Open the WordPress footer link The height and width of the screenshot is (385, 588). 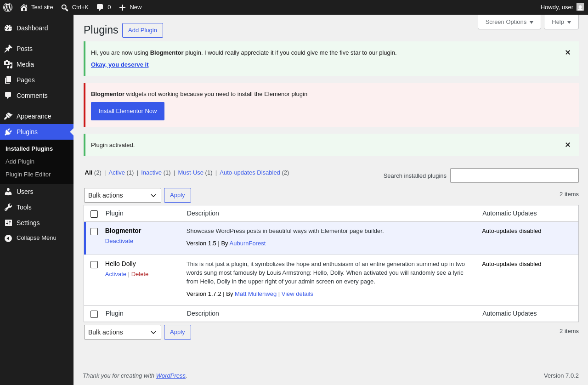[171, 376]
